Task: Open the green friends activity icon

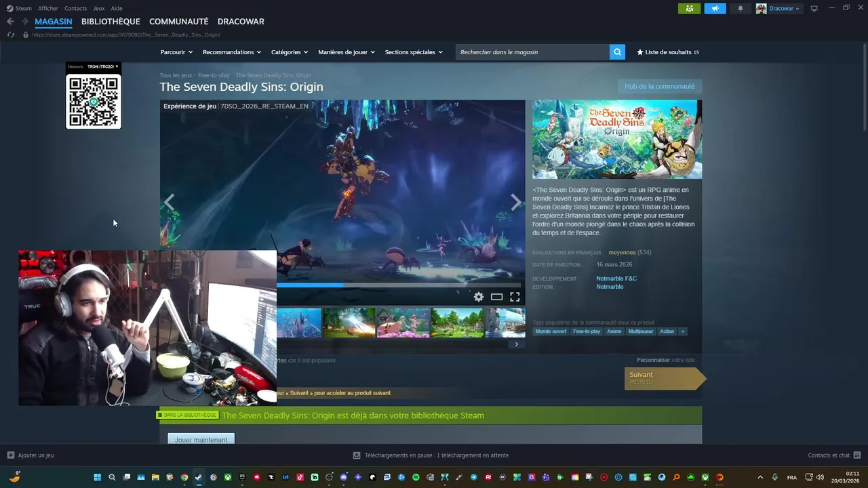Action: click(689, 8)
